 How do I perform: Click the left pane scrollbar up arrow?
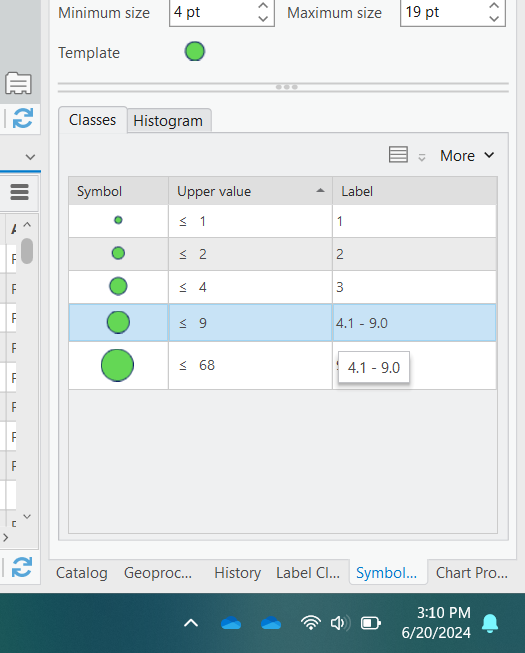27,225
